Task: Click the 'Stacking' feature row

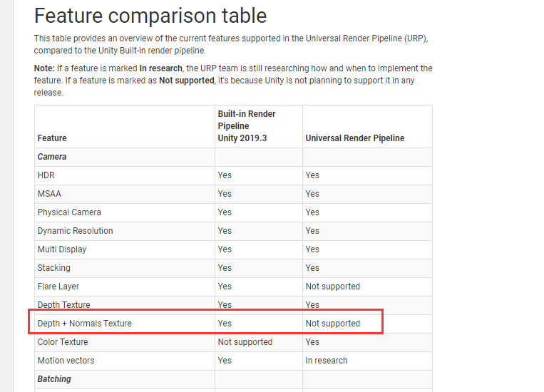Action: pos(233,268)
